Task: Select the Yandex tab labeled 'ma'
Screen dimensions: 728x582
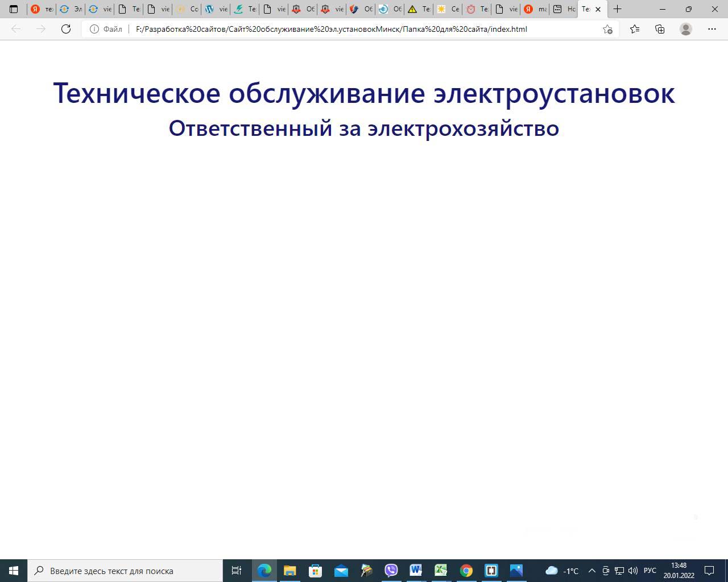Action: (535, 9)
